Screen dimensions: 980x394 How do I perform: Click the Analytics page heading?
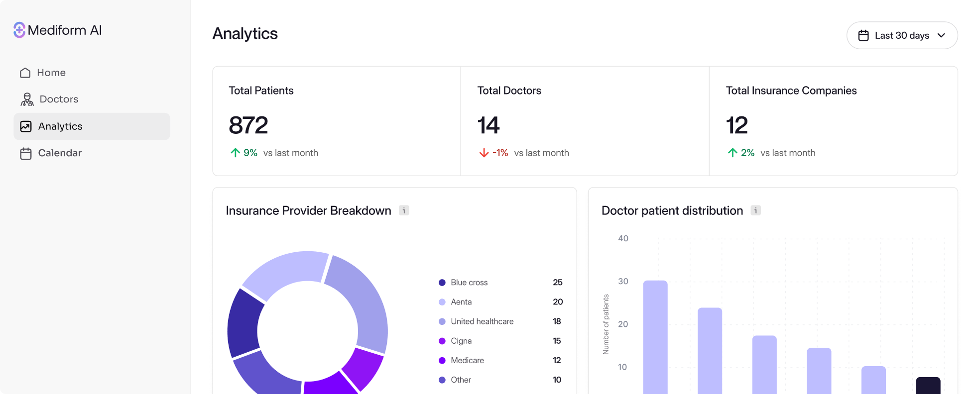(245, 34)
